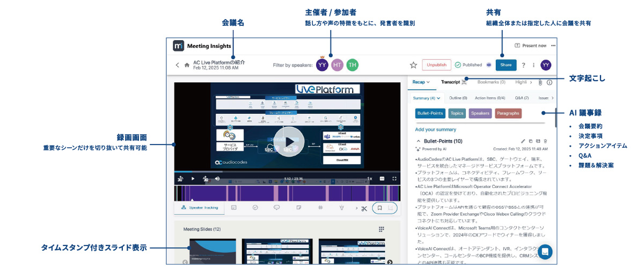Enter fullscreen video mode
Viewport: 644px width, 275px height.
point(394,178)
